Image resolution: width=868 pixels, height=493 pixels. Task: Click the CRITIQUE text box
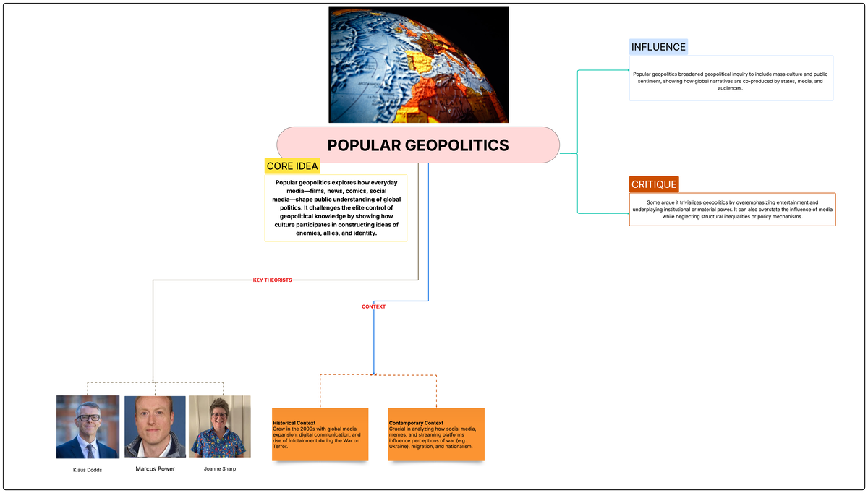(x=732, y=209)
